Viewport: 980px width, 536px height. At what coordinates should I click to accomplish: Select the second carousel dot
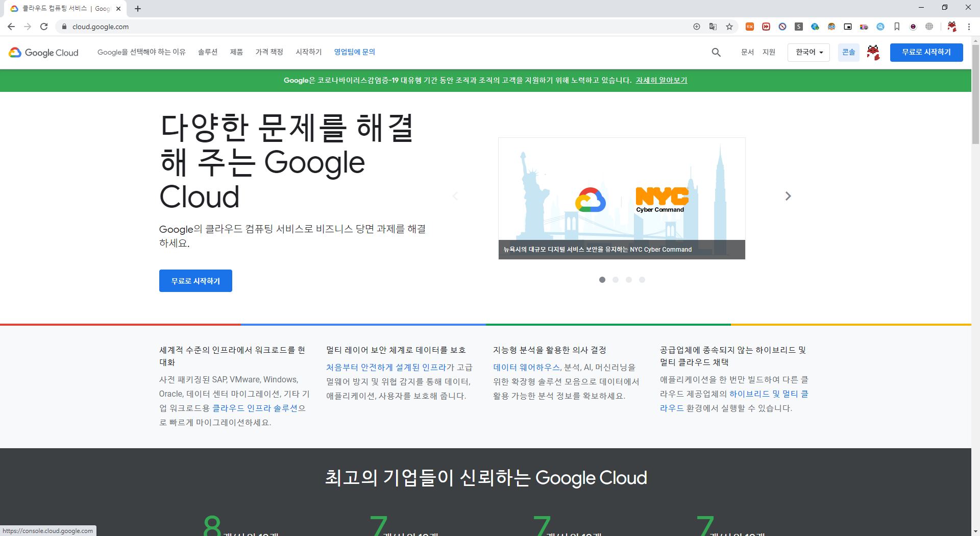(616, 280)
